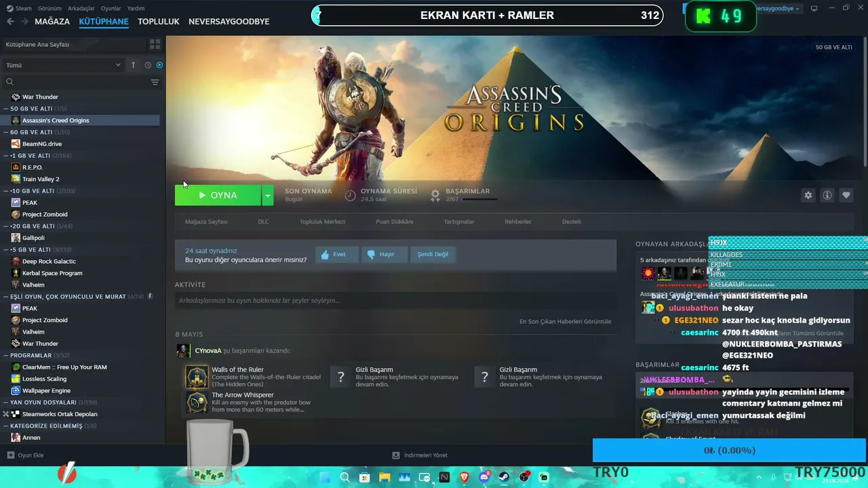
Task: Click the thumbs up Evet icon
Action: [325, 255]
